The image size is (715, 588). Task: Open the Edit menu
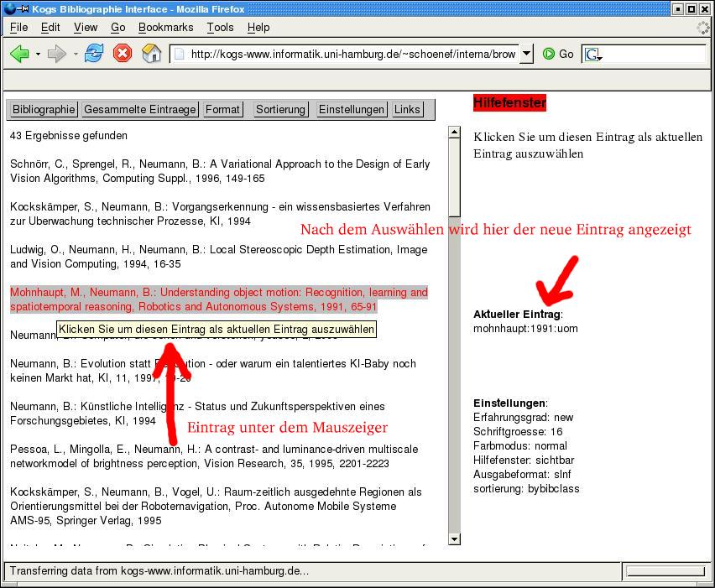coord(50,28)
